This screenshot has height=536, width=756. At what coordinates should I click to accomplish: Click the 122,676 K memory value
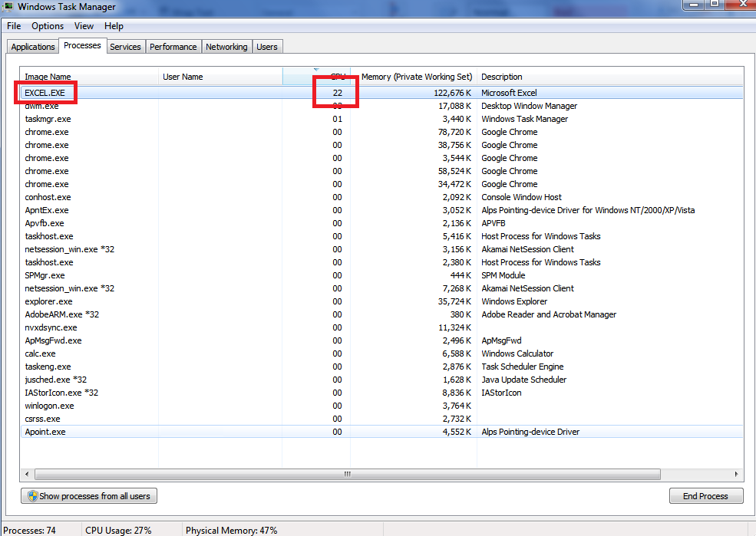[x=452, y=93]
